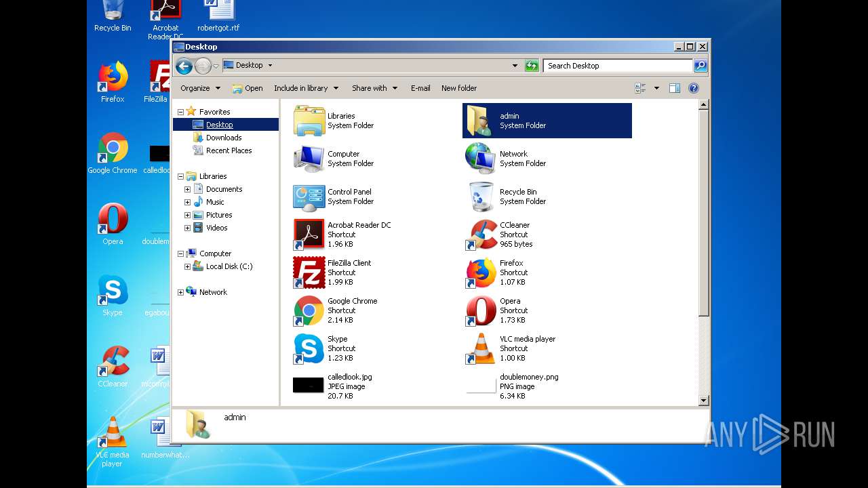868x488 pixels.
Task: Expand the Network tree node
Action: pos(181,292)
